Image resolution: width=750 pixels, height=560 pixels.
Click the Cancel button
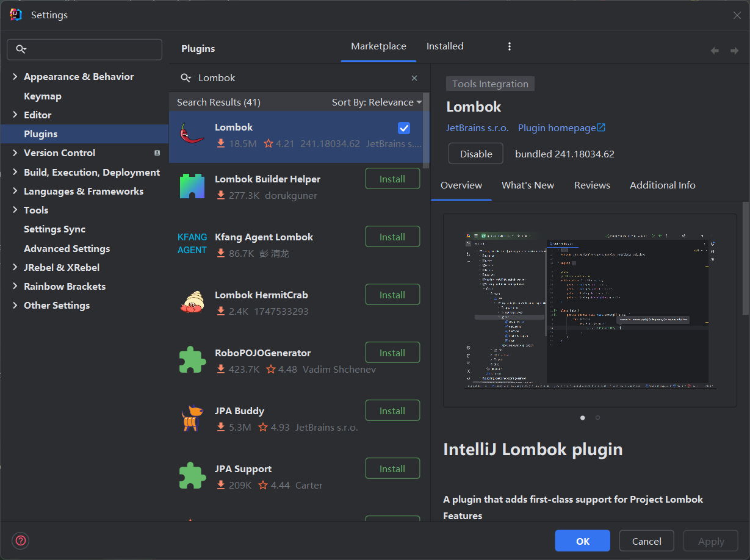646,541
